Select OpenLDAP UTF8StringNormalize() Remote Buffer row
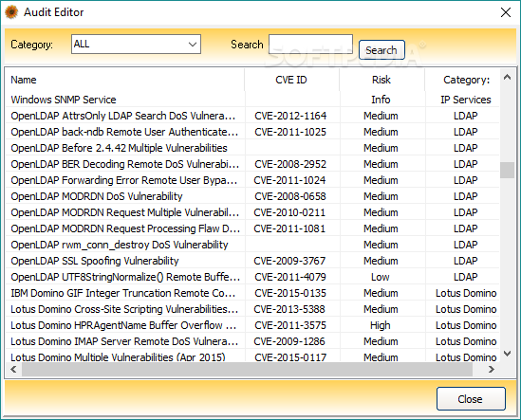Image resolution: width=521 pixels, height=420 pixels. pyautogui.click(x=252, y=277)
